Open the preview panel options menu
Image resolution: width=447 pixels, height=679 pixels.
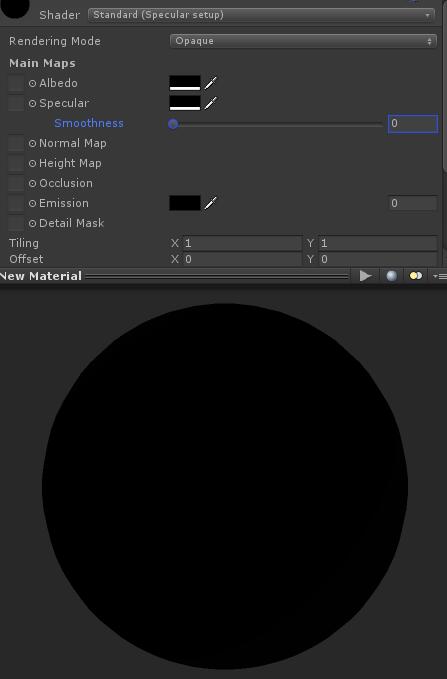tap(439, 276)
